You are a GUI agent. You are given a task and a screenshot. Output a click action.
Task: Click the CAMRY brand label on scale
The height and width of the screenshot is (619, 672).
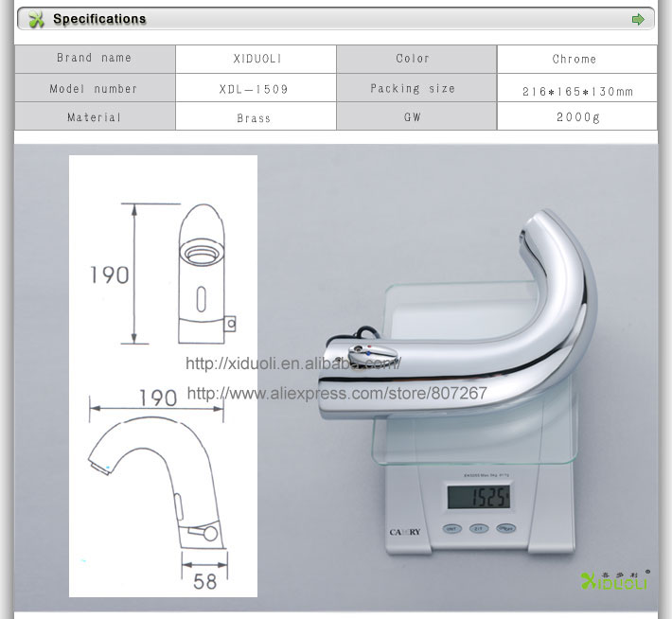tap(405, 532)
